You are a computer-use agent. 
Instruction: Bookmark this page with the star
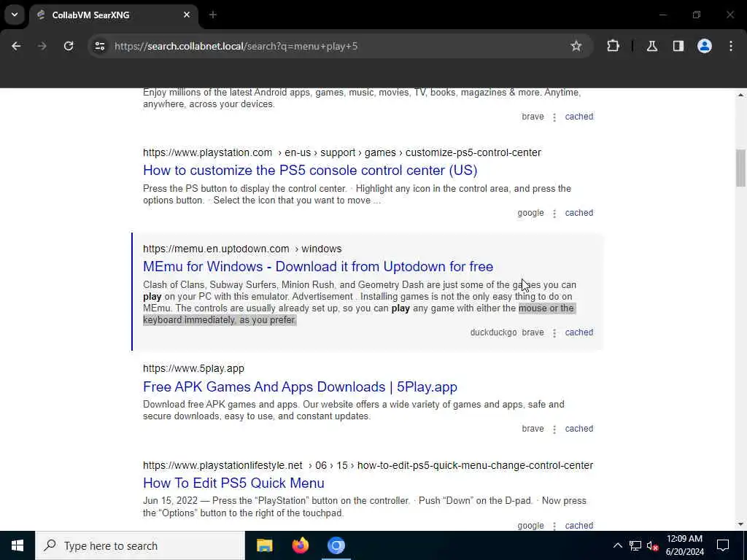pos(576,46)
